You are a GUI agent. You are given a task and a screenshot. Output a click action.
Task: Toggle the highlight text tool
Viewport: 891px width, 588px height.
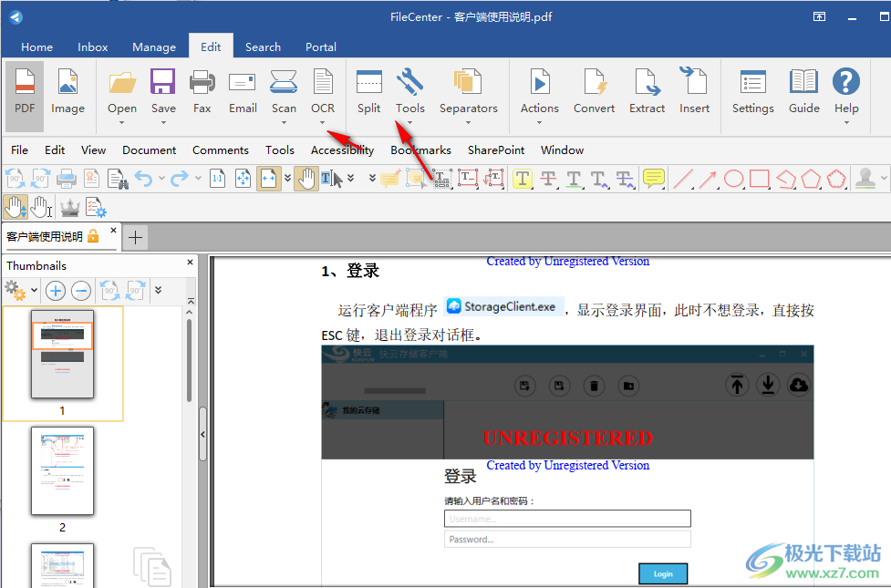523,179
